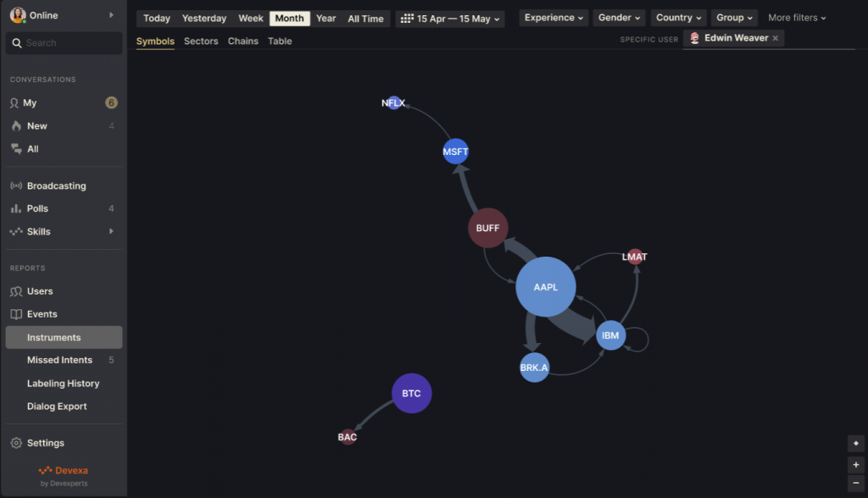868x498 pixels.
Task: Select the MSFT node
Action: [x=455, y=152]
